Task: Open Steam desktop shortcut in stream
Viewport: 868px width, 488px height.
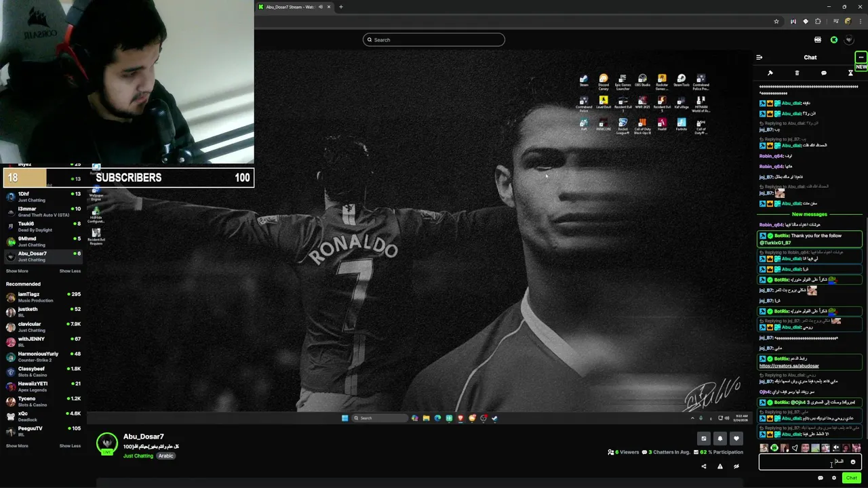Action: [x=584, y=81]
